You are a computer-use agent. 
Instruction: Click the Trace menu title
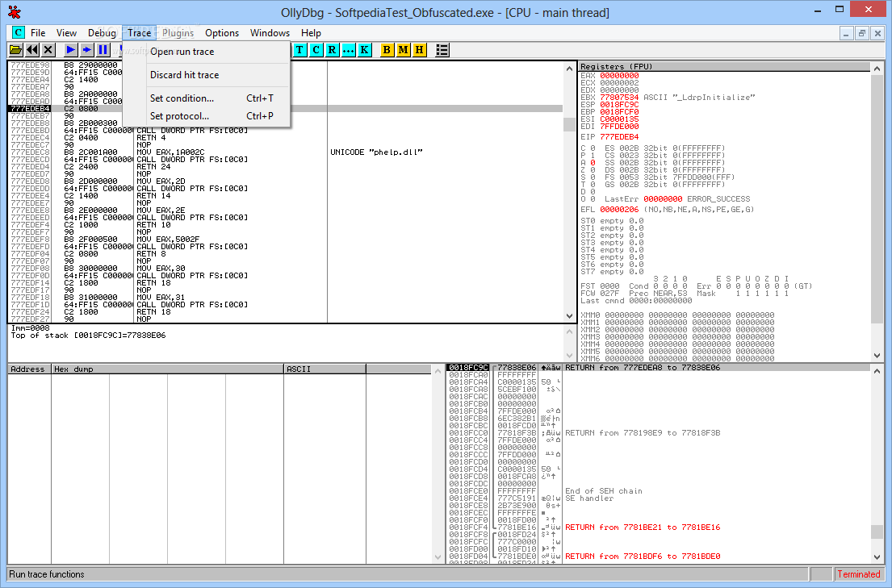[x=140, y=33]
